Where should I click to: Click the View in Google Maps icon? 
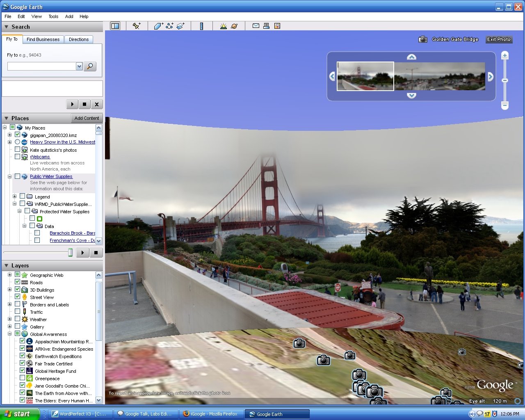277,26
